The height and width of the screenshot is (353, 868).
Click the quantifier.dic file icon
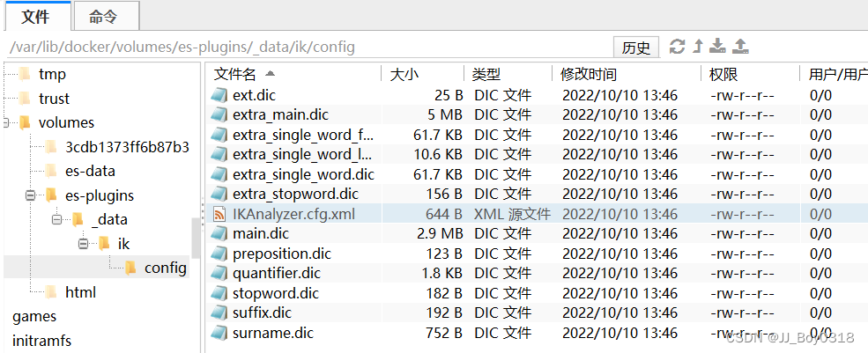tap(219, 273)
